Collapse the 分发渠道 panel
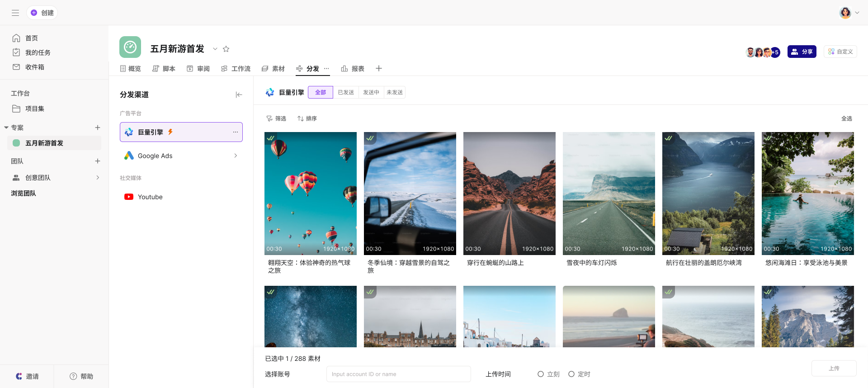 coord(239,95)
